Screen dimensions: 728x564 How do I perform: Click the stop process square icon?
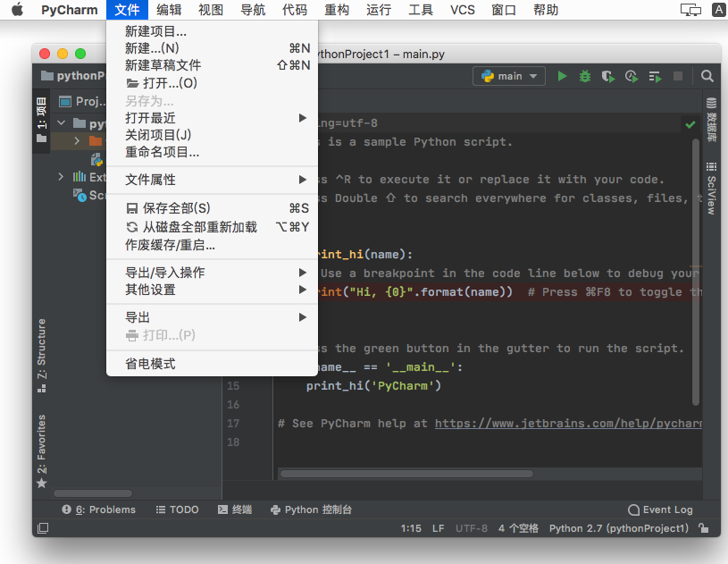[x=678, y=76]
